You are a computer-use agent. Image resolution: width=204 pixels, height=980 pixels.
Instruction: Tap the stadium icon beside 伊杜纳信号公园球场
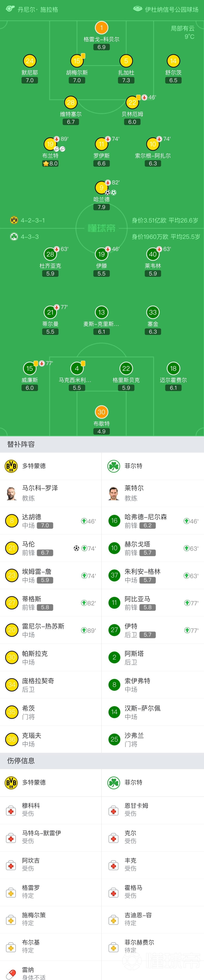[x=138, y=9]
